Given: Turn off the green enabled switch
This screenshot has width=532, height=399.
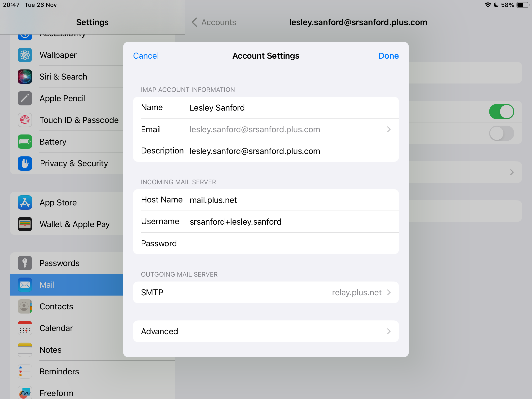Looking at the screenshot, I should point(501,112).
